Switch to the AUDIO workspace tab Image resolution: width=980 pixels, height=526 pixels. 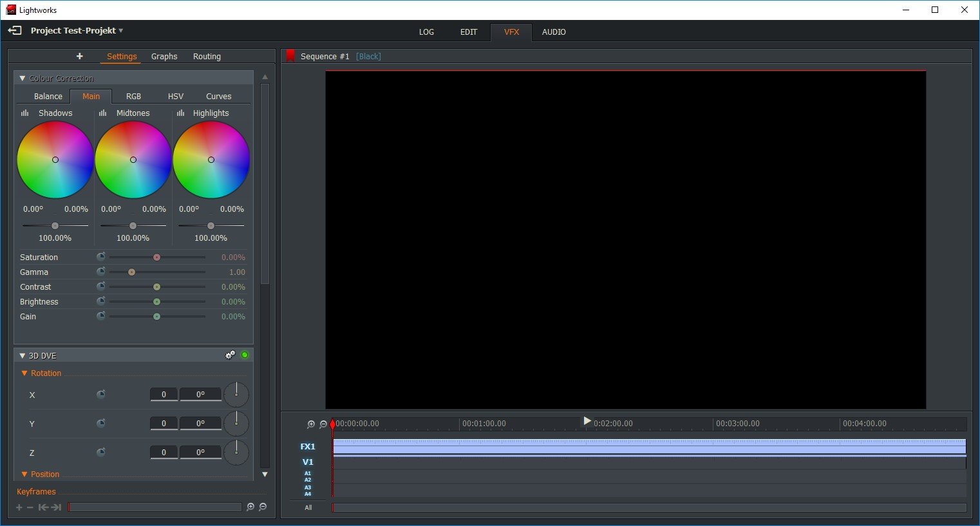pyautogui.click(x=553, y=32)
